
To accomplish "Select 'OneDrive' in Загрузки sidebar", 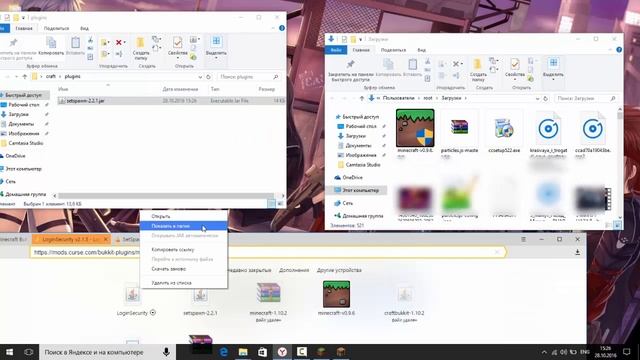I will click(x=352, y=178).
